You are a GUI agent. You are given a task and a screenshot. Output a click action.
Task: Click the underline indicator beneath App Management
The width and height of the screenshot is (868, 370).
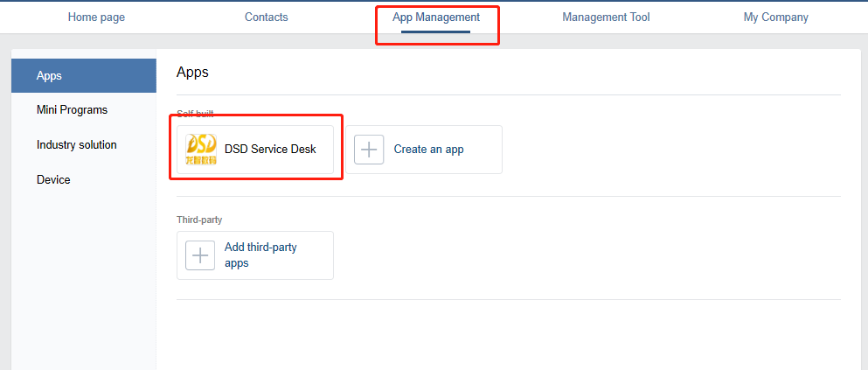pos(436,32)
